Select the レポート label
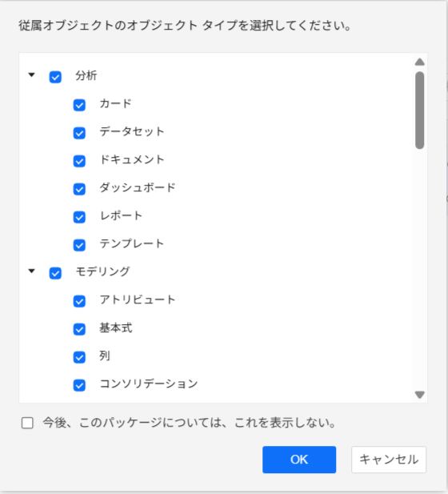Screen dimensions: 448x494 122,215
